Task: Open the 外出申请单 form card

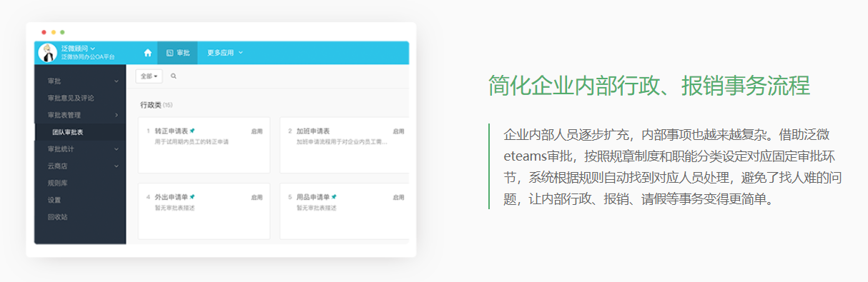Action: (204, 211)
